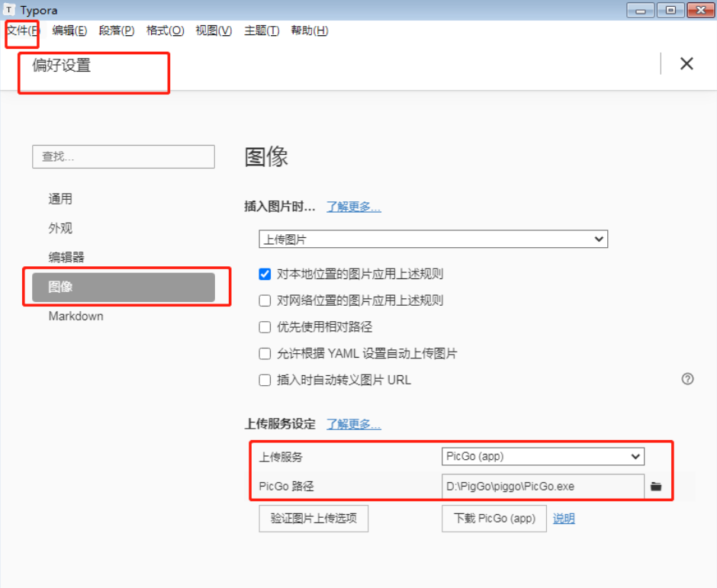
Task: Open 了解更多 link beside 插入图片时
Action: point(353,207)
